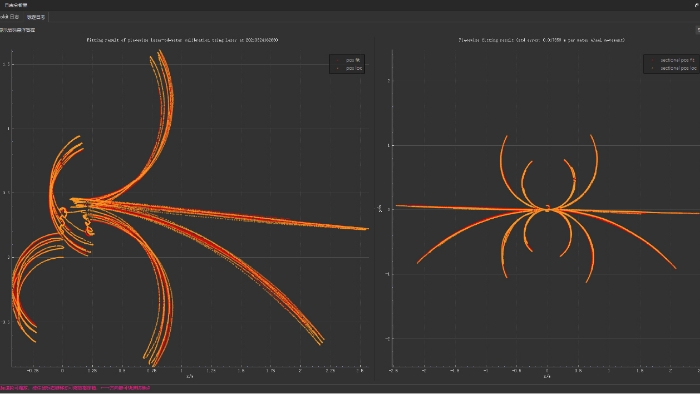Select the spider-shaped curve center in the right plot
Viewport: 700px width, 394px height.
(547, 208)
